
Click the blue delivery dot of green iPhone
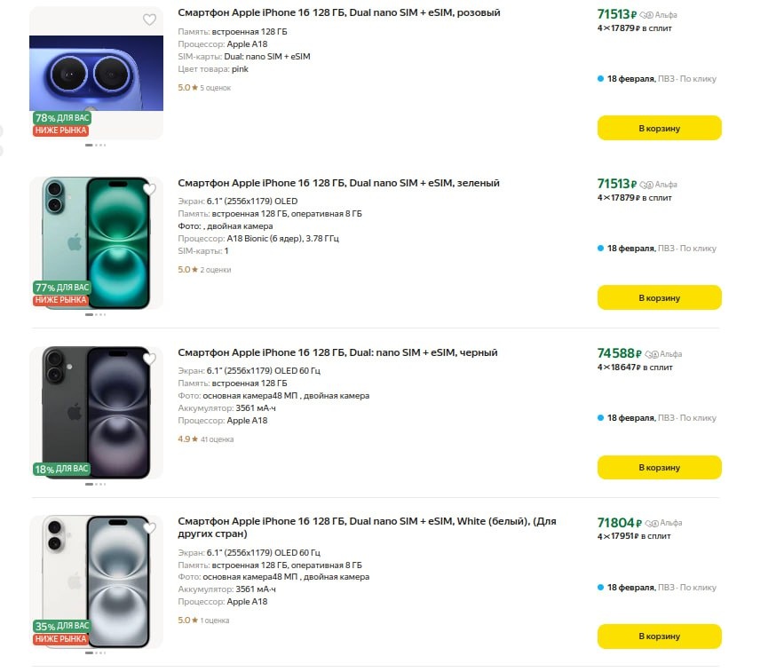[x=601, y=249]
